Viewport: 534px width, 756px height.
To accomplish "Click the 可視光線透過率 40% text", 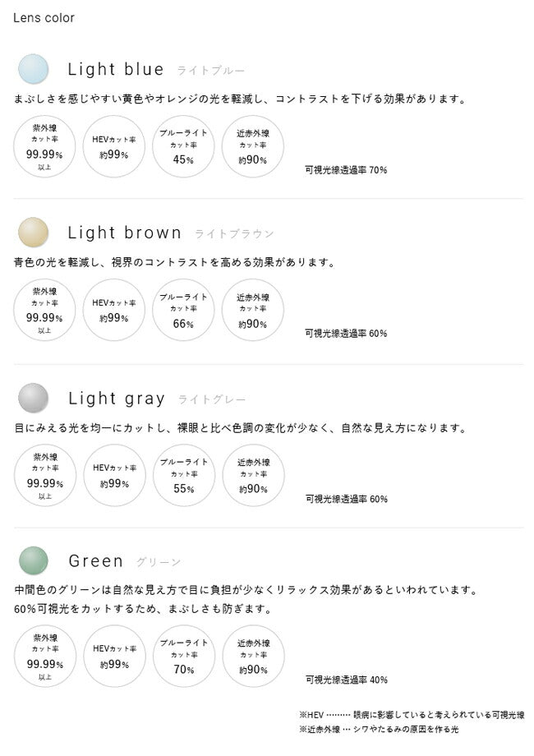I will coord(346,680).
